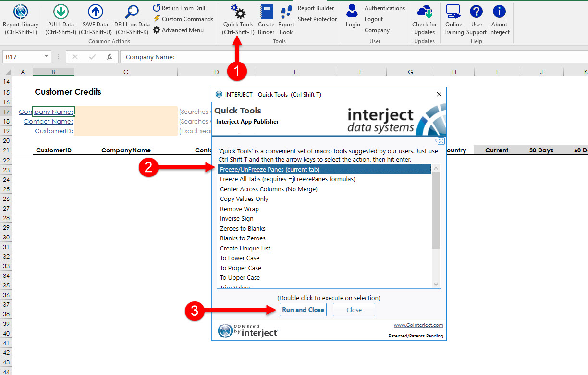Click the Name Box showing B17
The width and height of the screenshot is (588, 375).
23,57
